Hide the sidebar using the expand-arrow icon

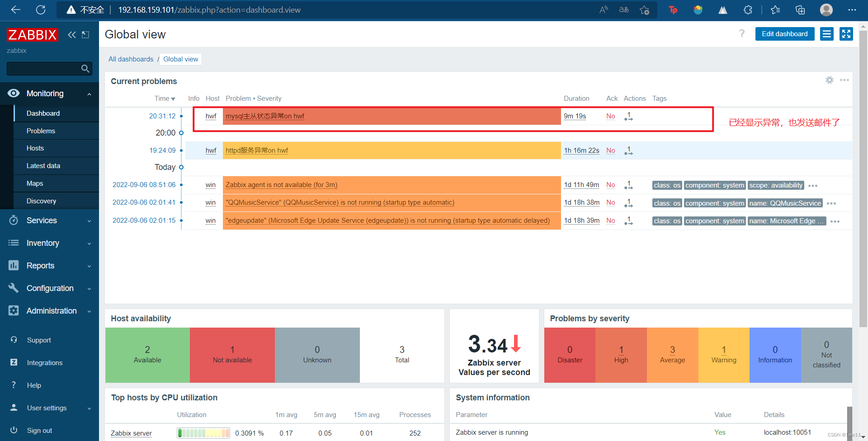(85, 35)
